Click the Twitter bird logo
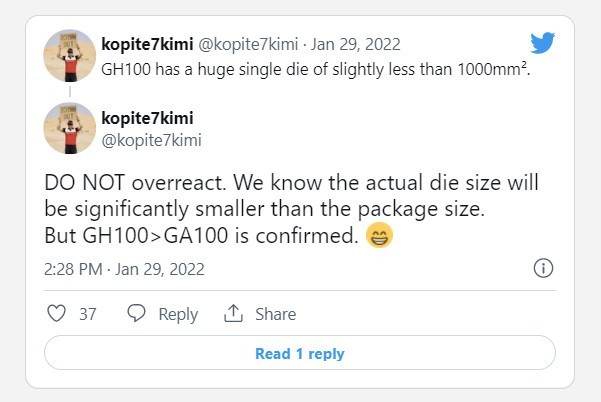 click(543, 43)
